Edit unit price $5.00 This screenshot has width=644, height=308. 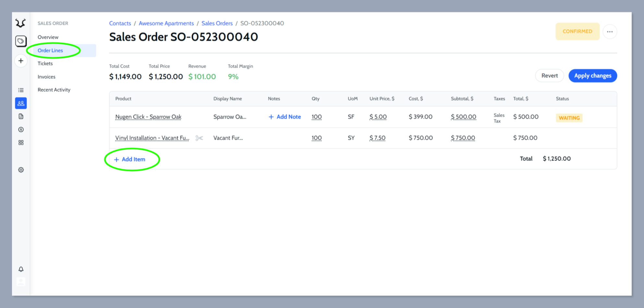(x=378, y=117)
